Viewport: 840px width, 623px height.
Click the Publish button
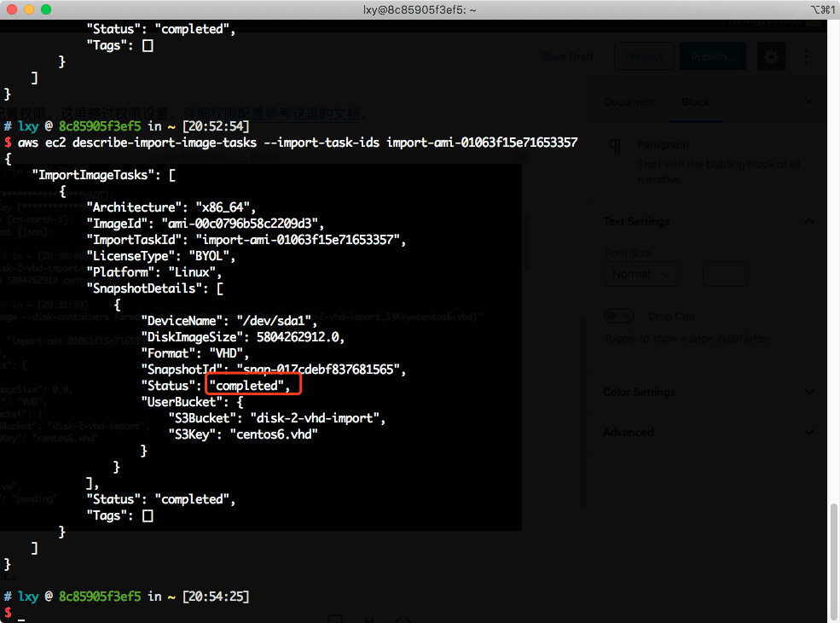coord(712,57)
